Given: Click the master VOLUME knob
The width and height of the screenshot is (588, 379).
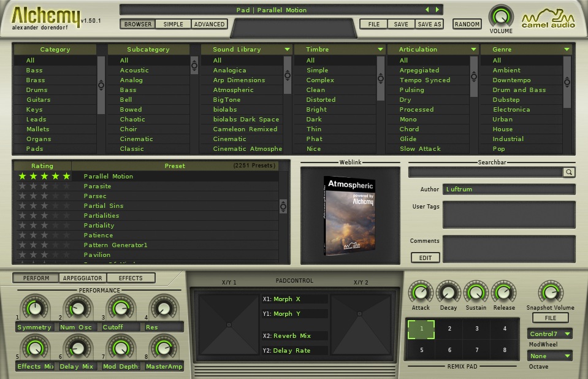Looking at the screenshot, I should [500, 17].
